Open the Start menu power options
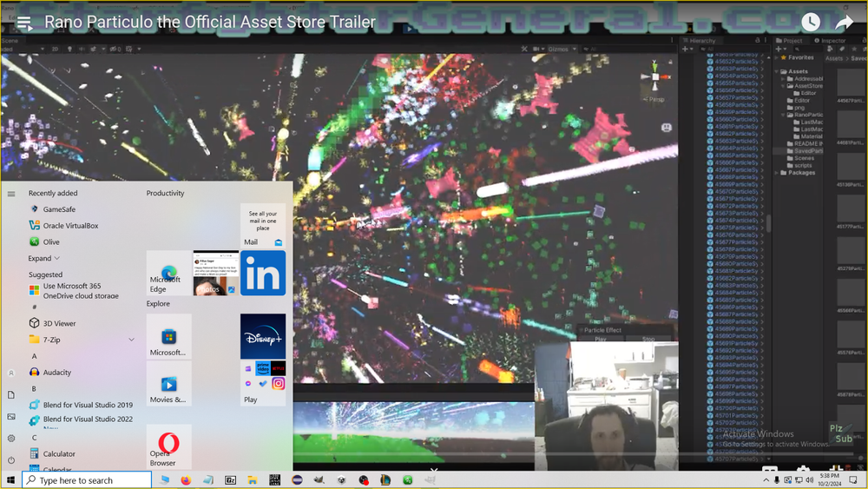This screenshot has width=868, height=489. (x=11, y=459)
